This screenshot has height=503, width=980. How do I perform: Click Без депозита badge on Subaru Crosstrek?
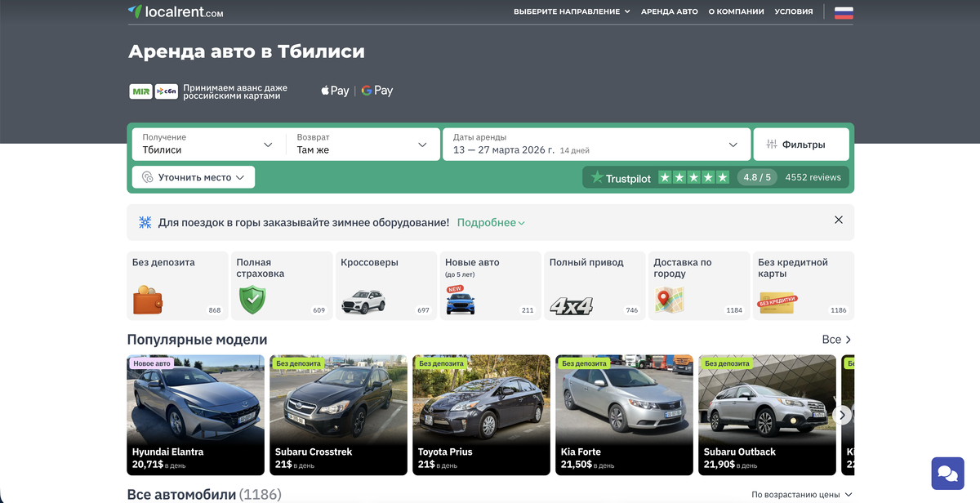tap(297, 363)
